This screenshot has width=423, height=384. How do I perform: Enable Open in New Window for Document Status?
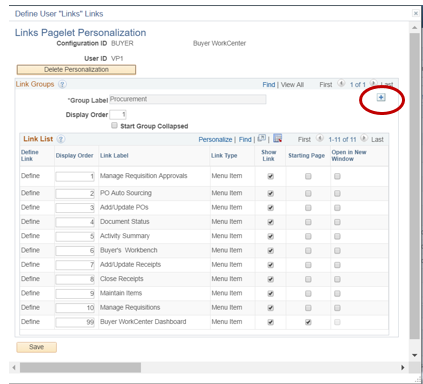pyautogui.click(x=337, y=222)
